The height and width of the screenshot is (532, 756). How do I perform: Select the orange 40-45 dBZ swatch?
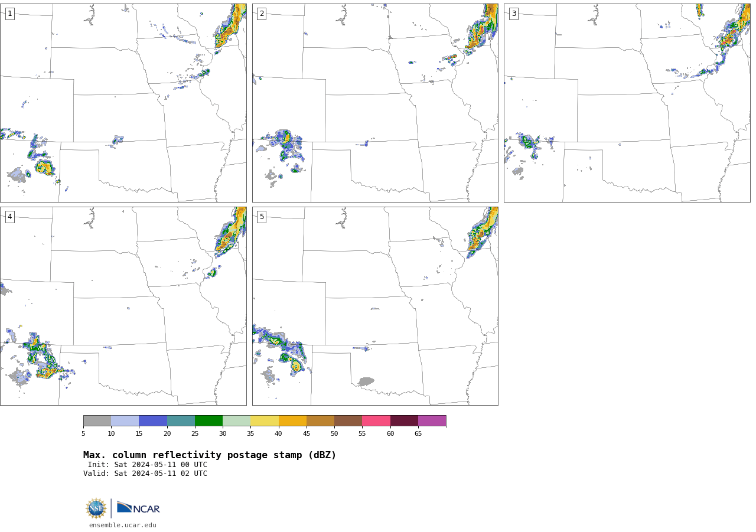(292, 421)
